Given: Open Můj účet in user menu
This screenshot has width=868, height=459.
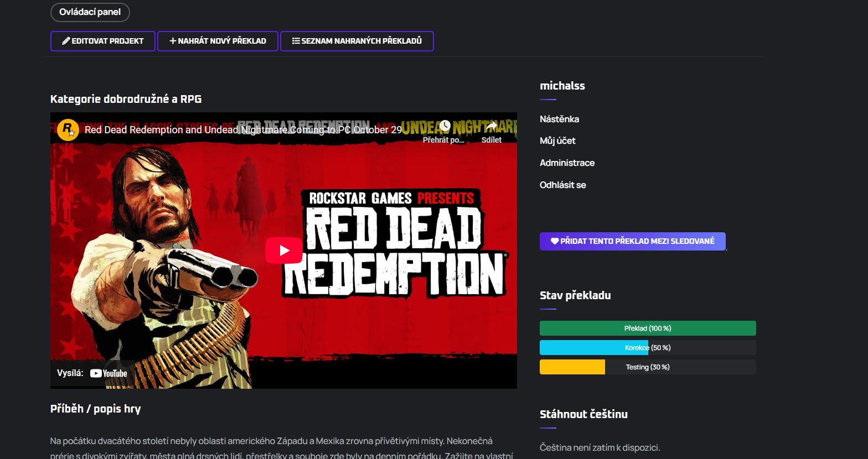Looking at the screenshot, I should pos(557,141).
